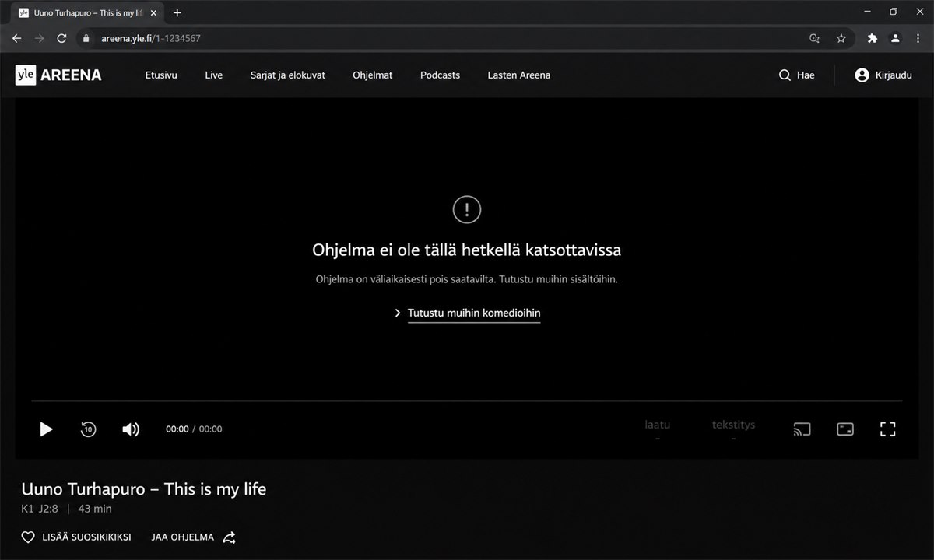Click the heart favorite icon
Viewport: 934px width, 560px height.
coord(28,537)
